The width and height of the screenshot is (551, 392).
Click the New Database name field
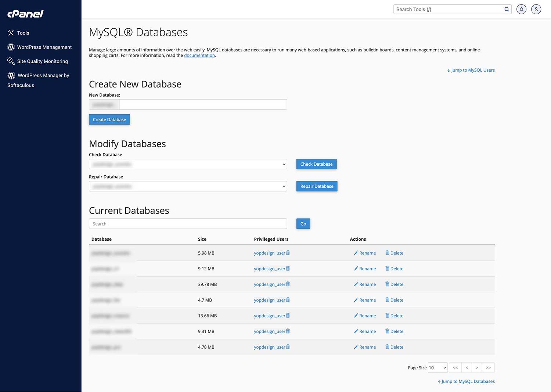coord(203,104)
